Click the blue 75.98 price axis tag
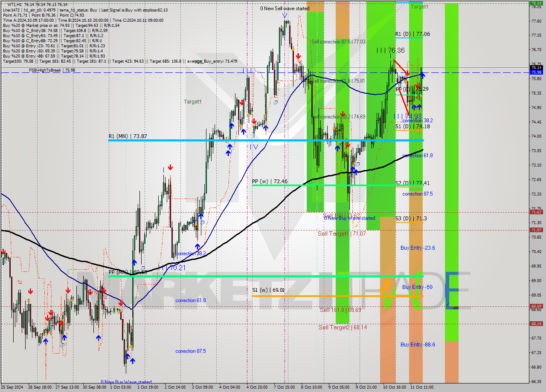The width and height of the screenshot is (546, 392). click(x=536, y=72)
